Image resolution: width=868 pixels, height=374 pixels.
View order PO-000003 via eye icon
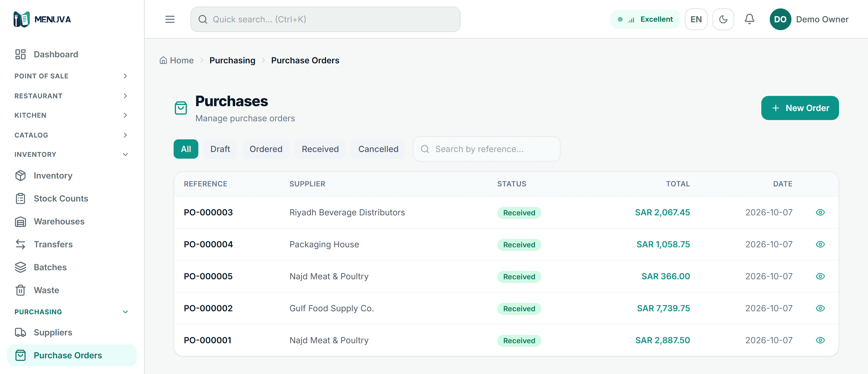820,212
